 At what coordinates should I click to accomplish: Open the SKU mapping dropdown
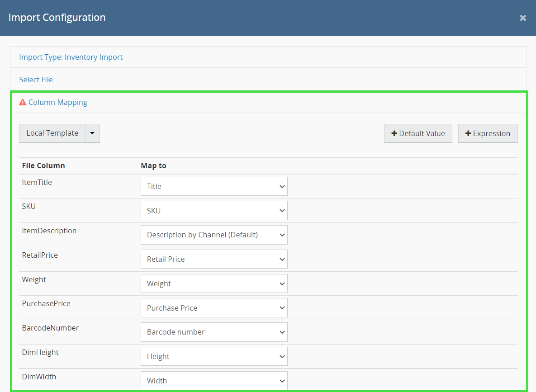point(214,211)
